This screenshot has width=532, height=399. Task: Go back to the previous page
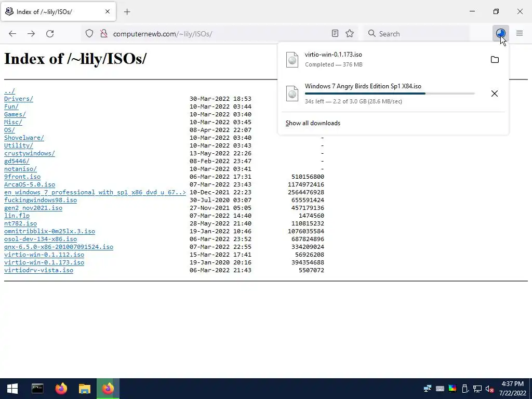(x=12, y=34)
